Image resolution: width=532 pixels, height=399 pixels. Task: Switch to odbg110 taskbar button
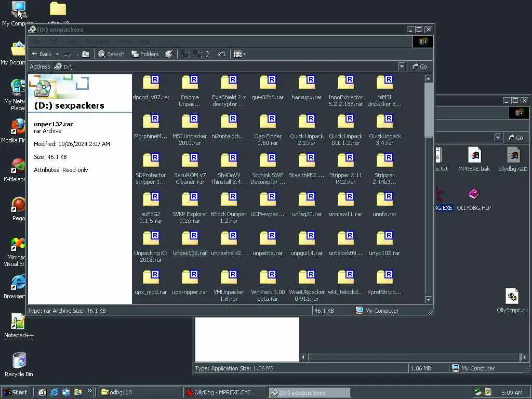[x=140, y=392]
